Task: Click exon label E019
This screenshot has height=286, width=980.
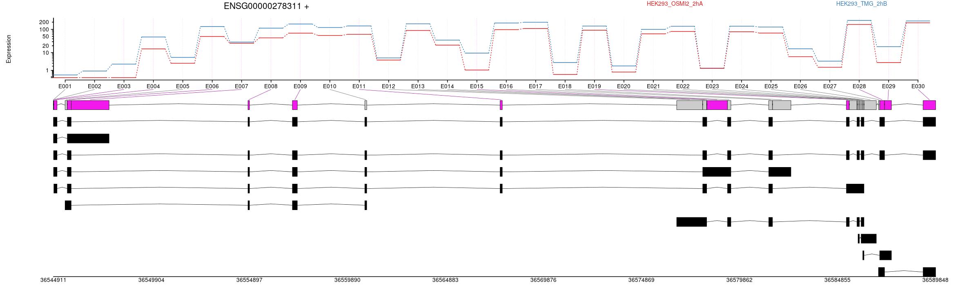Action: [x=594, y=86]
